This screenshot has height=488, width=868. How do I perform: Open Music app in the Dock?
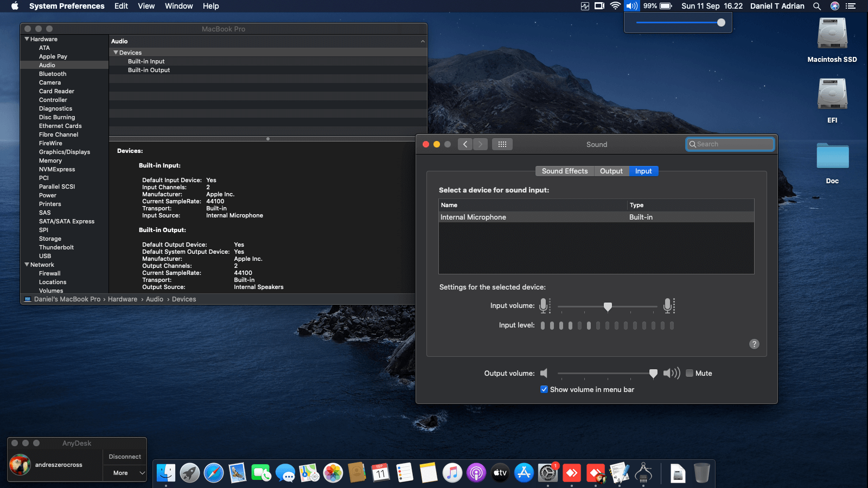pyautogui.click(x=452, y=473)
